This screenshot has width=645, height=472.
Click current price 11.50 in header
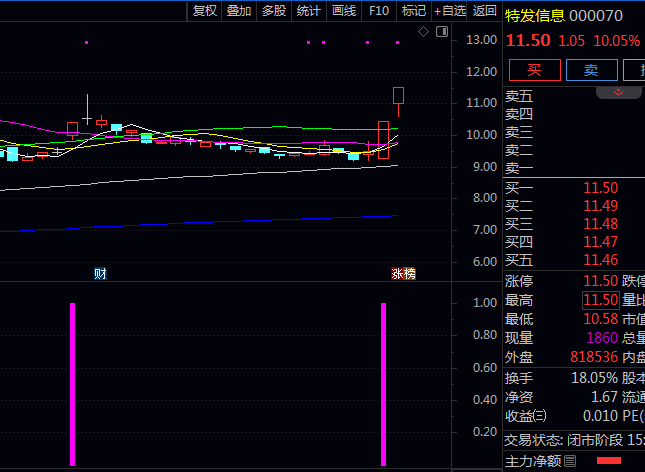click(x=528, y=40)
